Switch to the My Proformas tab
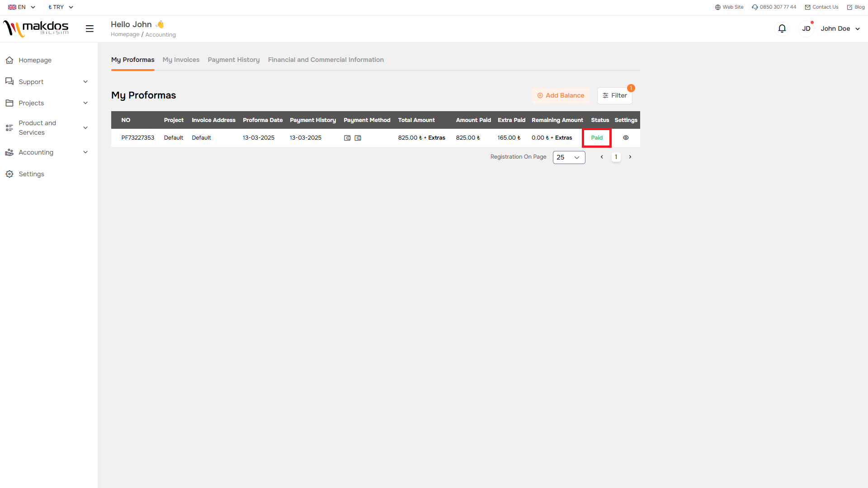868x488 pixels. [132, 60]
